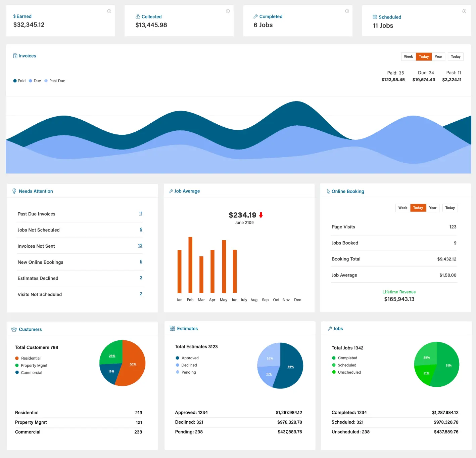The height and width of the screenshot is (458, 476).
Task: Select the Week tab in Invoices
Action: 408,57
